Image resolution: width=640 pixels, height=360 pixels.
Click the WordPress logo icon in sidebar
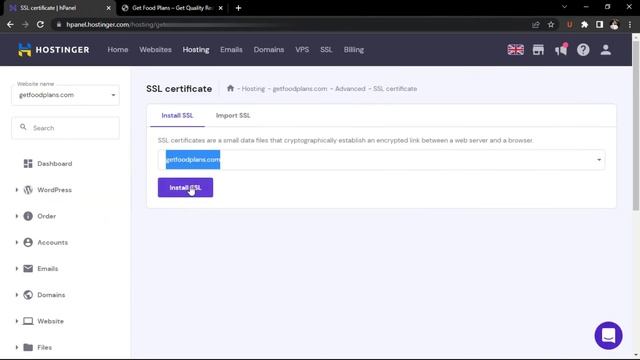[28, 190]
